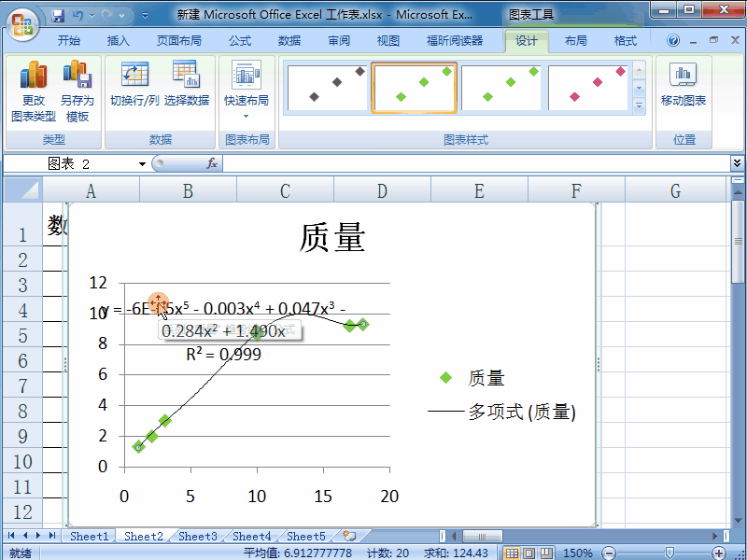Open the chart tools 格式 tab

tap(626, 41)
